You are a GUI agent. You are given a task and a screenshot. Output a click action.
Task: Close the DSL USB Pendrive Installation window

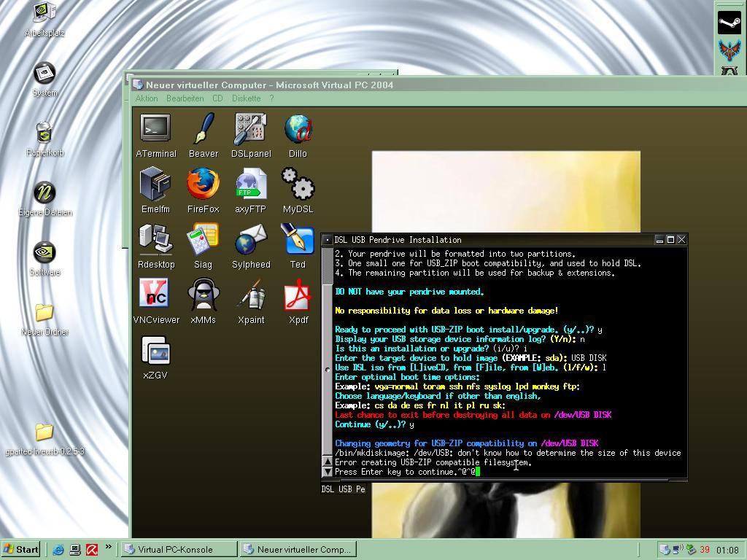(681, 239)
